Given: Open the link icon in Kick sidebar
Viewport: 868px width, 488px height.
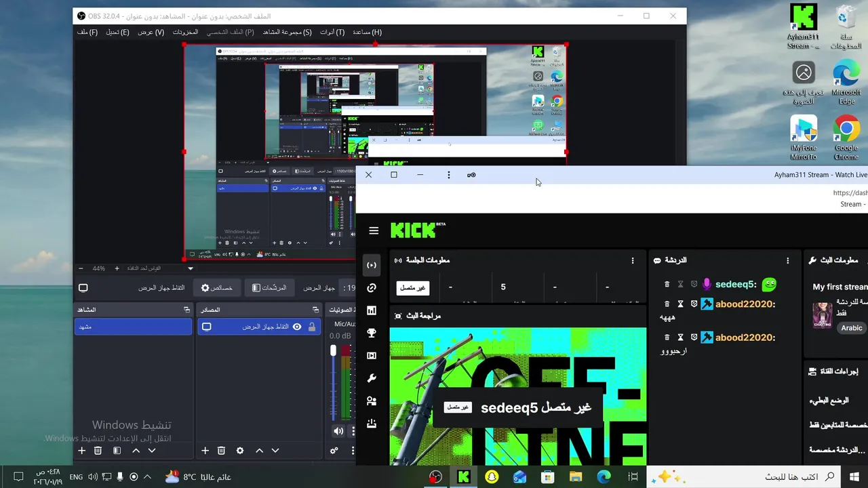Looking at the screenshot, I should [x=372, y=288].
